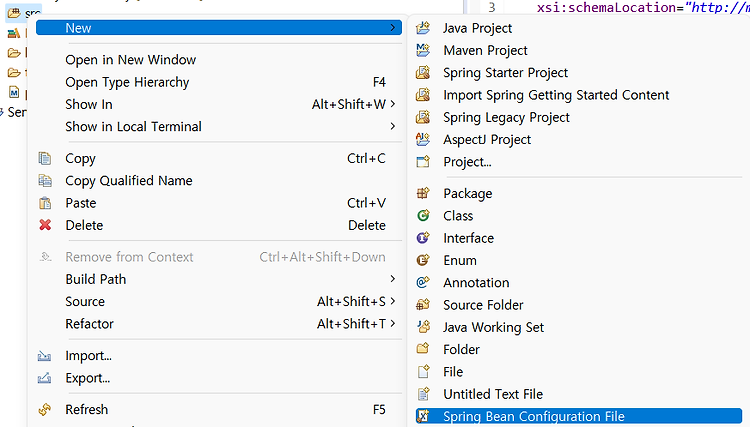Click the AspectJ Project icon
The height and width of the screenshot is (427, 750).
[x=423, y=139]
